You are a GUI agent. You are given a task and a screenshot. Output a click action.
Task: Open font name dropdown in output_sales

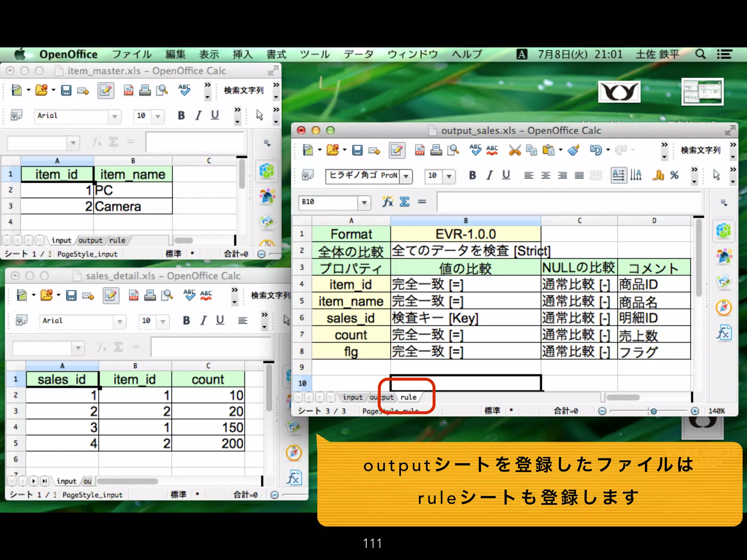coord(406,176)
